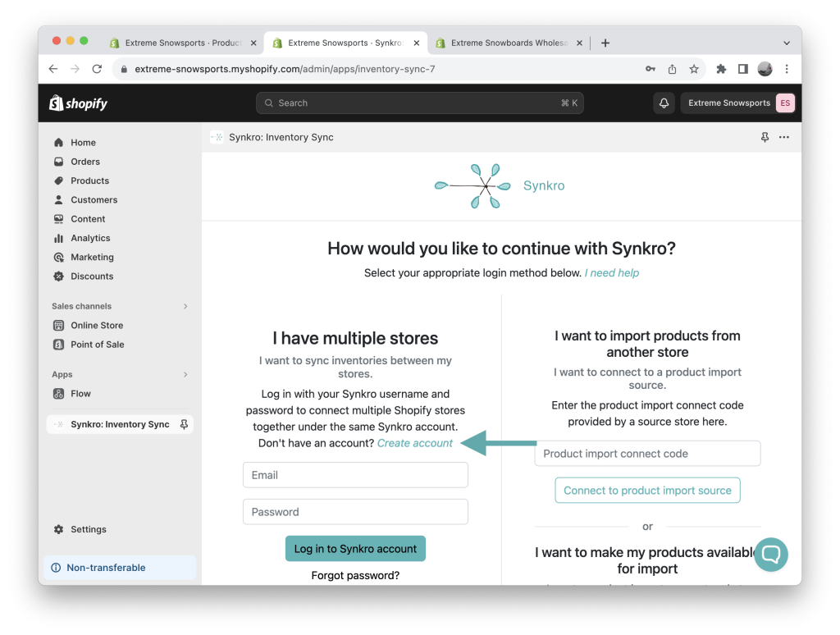Viewport: 840px width, 635px height.
Task: Expand the Apps section
Action: 185,374
